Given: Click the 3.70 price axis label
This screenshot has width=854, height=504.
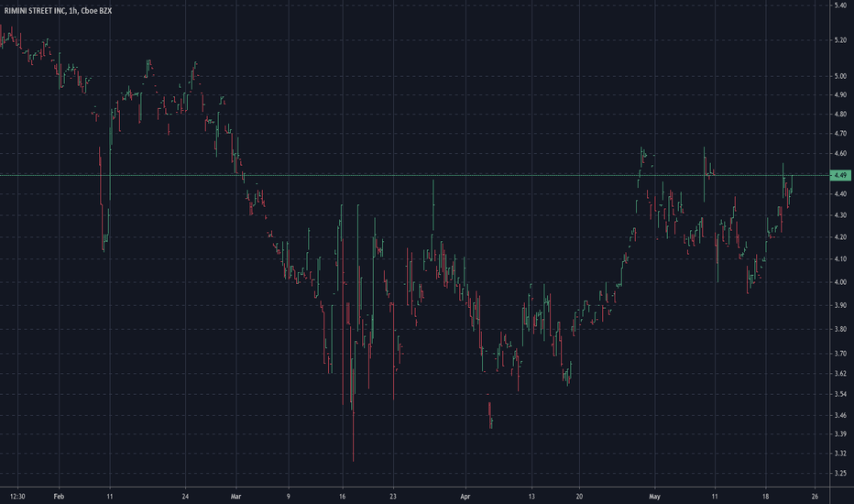Looking at the screenshot, I should tap(840, 354).
